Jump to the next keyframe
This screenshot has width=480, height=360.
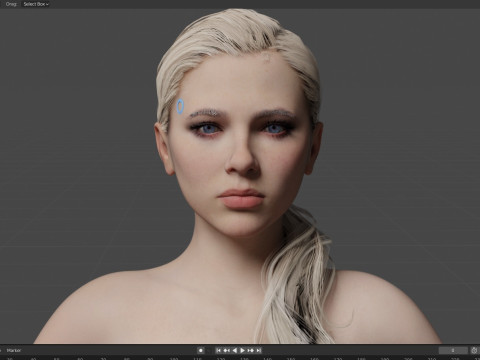pos(251,350)
